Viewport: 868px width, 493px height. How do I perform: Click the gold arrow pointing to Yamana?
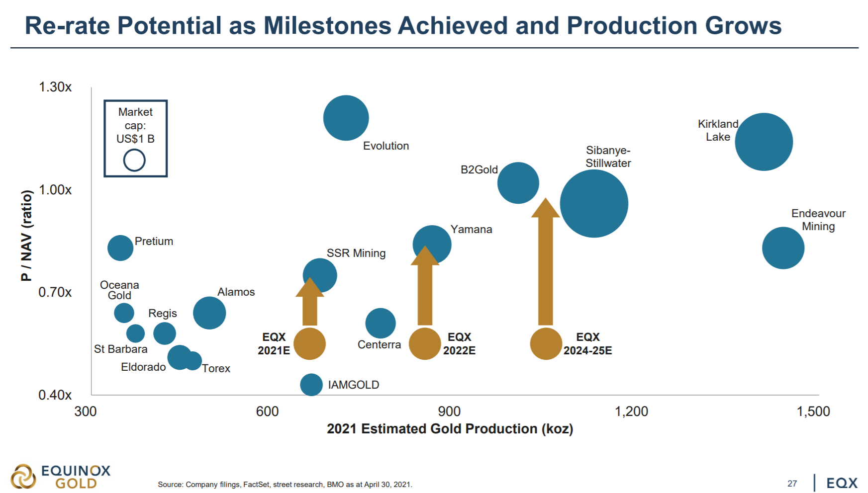pos(425,285)
